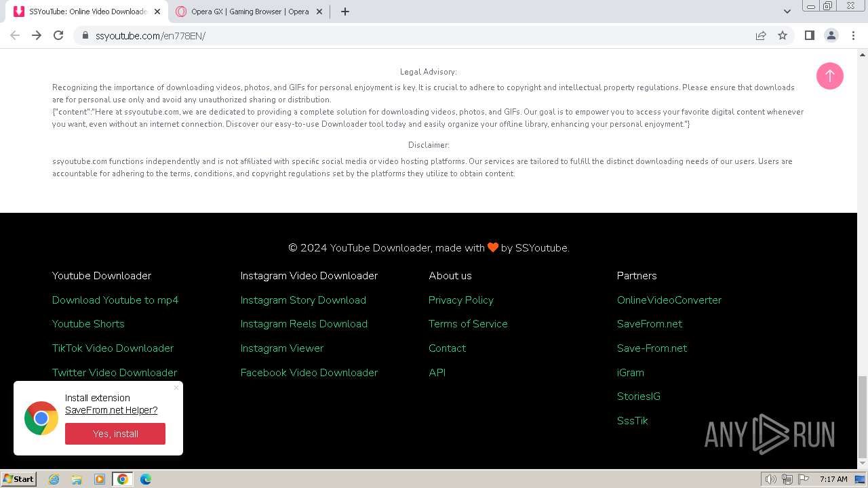This screenshot has height=488, width=868.
Task: Open the Action Center flag icon
Action: coord(804,479)
